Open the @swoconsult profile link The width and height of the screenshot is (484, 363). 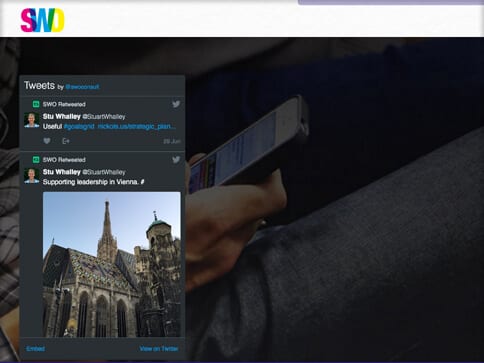pos(82,87)
